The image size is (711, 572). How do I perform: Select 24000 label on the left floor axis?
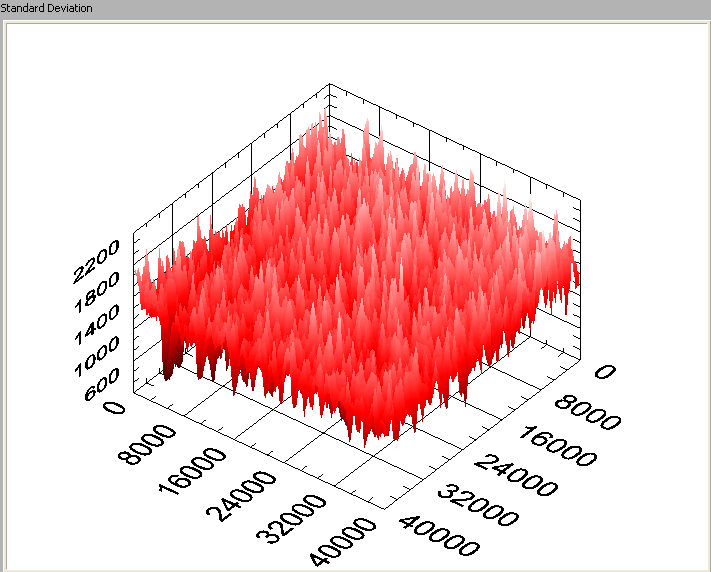(x=241, y=496)
